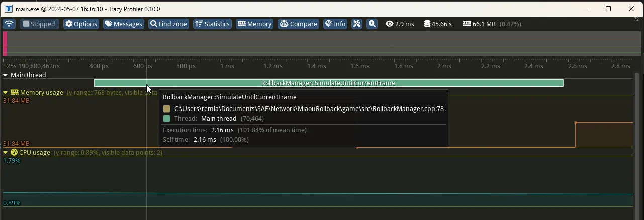Screen dimensions: 644x220
Task: Open the tools wrench icon menu
Action: pyautogui.click(x=357, y=24)
